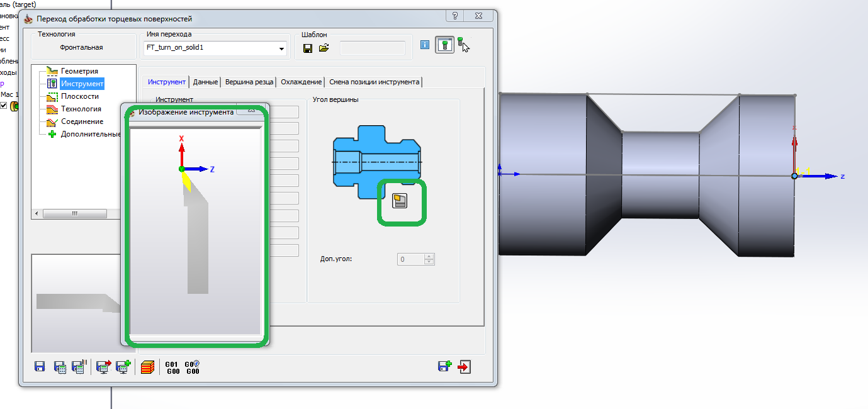Click the narrow middle neck of 3D part
The width and height of the screenshot is (868, 409).
[660, 175]
